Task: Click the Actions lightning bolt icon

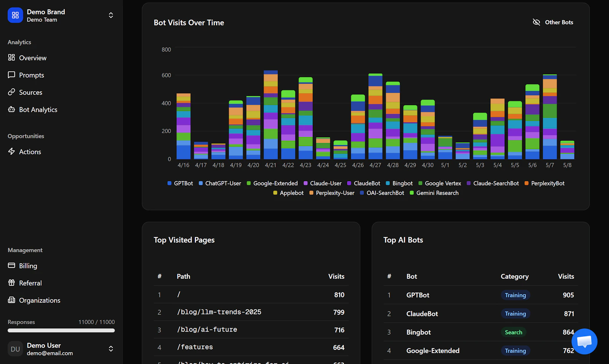Action: [11, 151]
